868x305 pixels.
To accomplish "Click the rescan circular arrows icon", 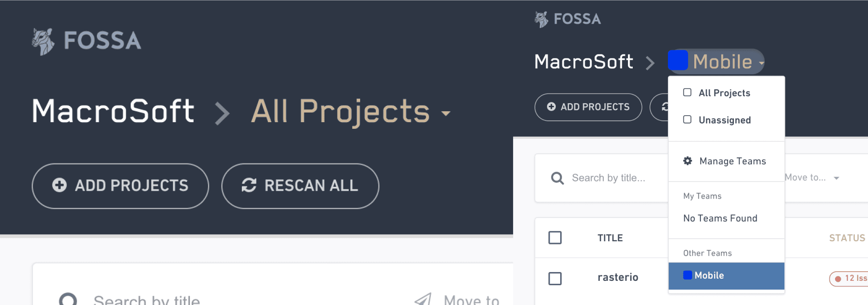I will [x=248, y=185].
